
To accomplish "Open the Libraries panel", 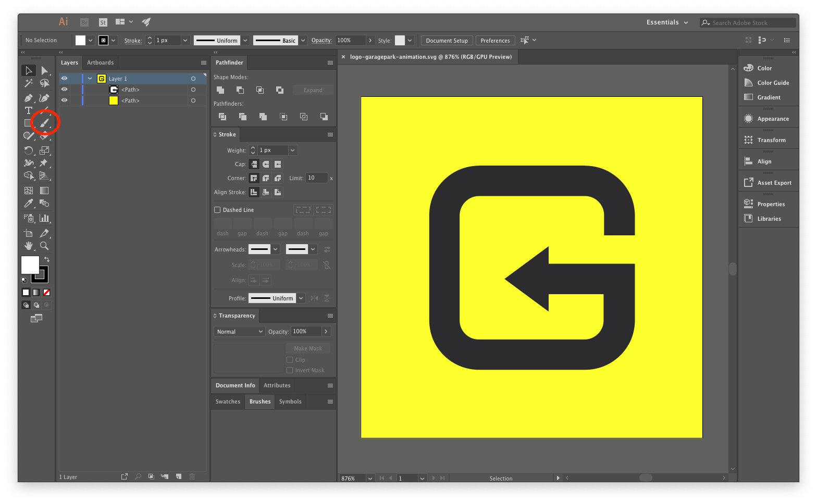I will point(762,219).
